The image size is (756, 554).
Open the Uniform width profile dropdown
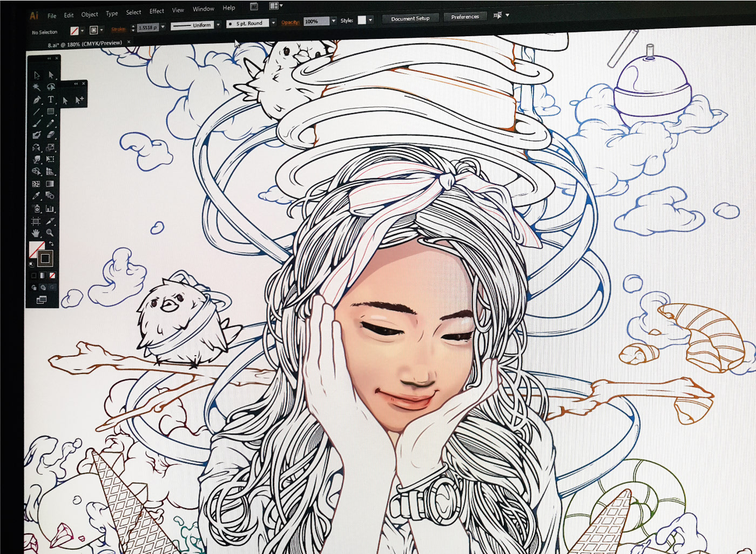218,25
